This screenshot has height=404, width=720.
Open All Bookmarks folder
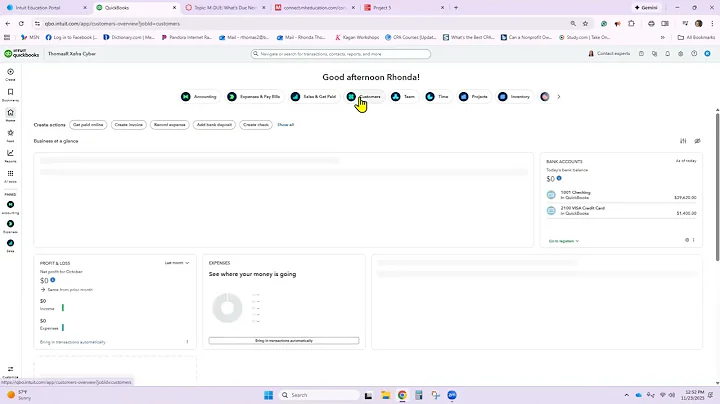pyautogui.click(x=697, y=37)
